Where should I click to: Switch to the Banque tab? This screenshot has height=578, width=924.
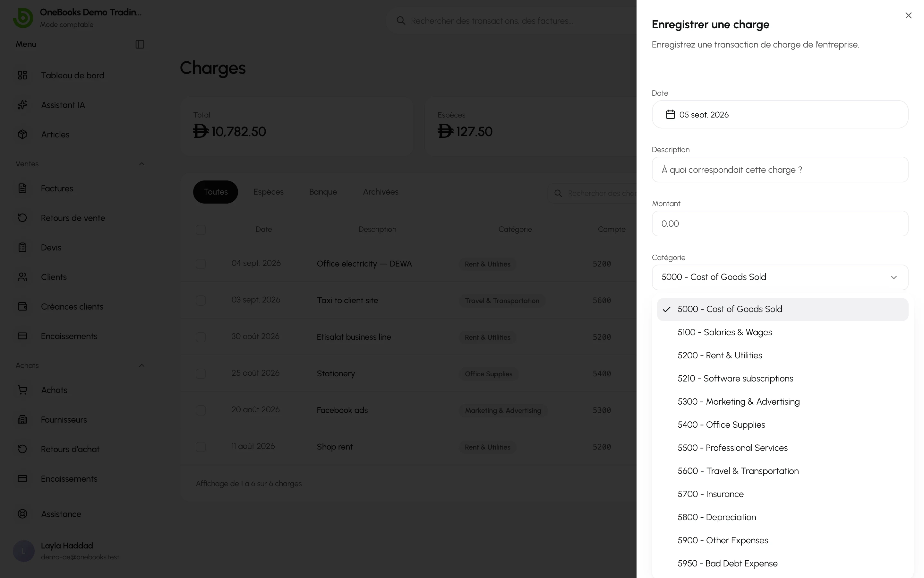[x=323, y=192]
